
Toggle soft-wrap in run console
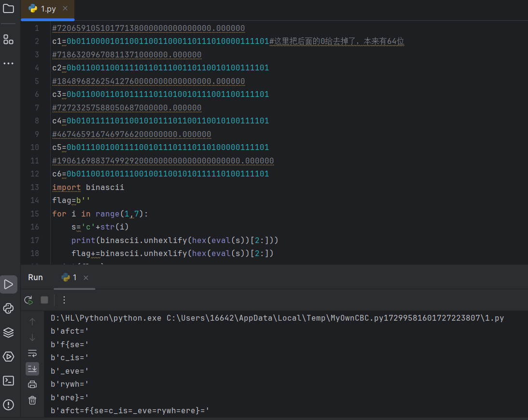[32, 353]
